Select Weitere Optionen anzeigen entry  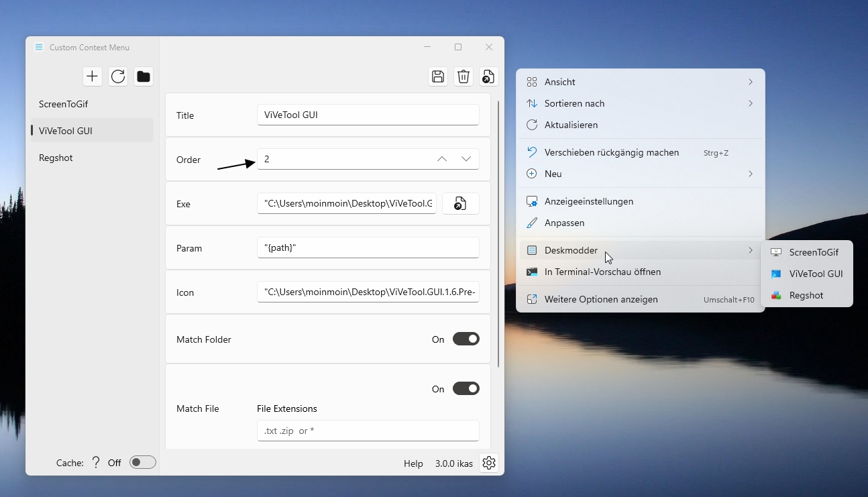click(641, 299)
